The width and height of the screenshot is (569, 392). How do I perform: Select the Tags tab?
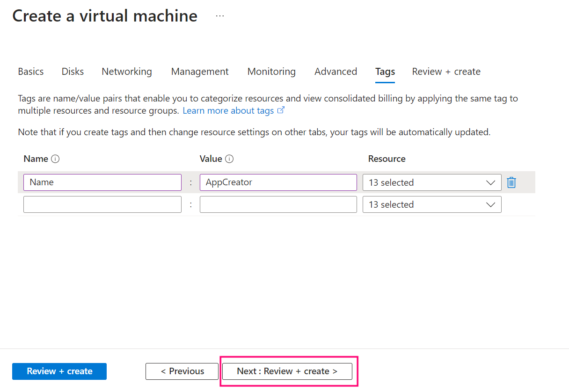point(385,72)
